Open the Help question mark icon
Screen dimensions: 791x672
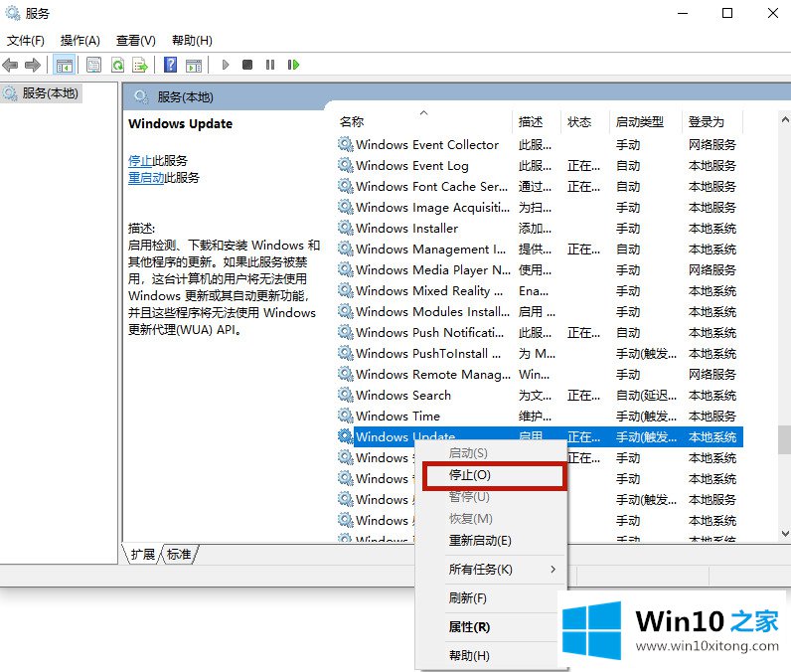coord(171,65)
